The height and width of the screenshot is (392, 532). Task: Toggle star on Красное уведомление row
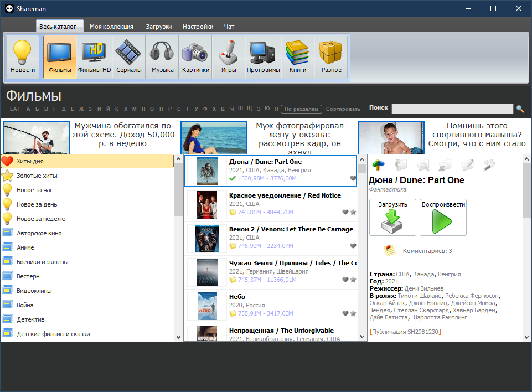353,212
